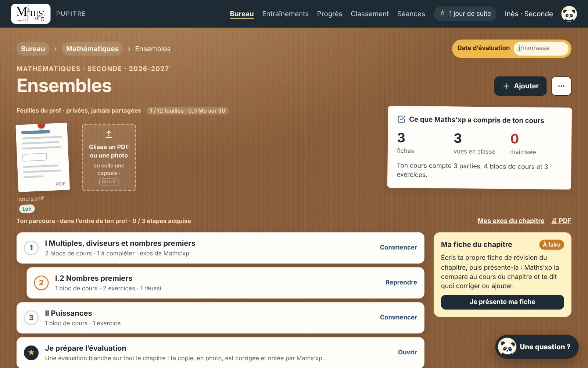The image size is (588, 368).
Task: Open 'Mes exos du chapitre' link
Action: coord(511,221)
